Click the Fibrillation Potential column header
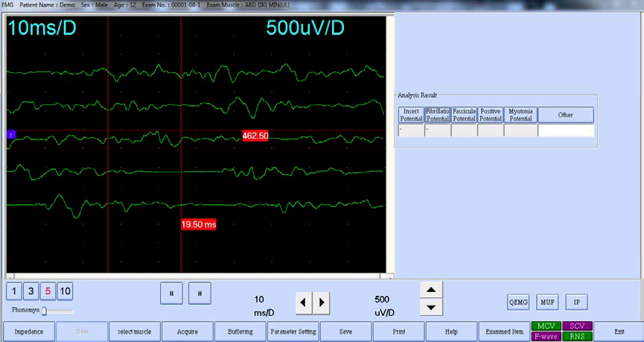The width and height of the screenshot is (644, 342). (x=438, y=115)
